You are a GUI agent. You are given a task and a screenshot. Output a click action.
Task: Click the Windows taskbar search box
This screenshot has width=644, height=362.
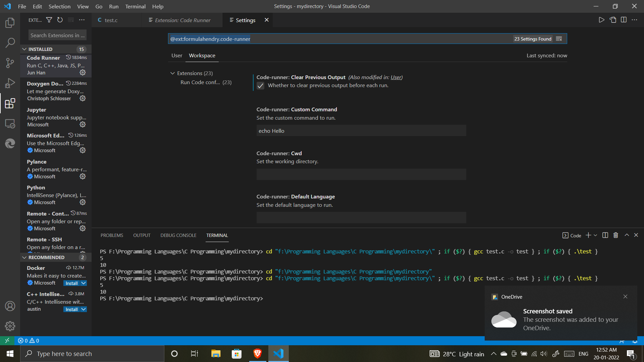(92, 354)
